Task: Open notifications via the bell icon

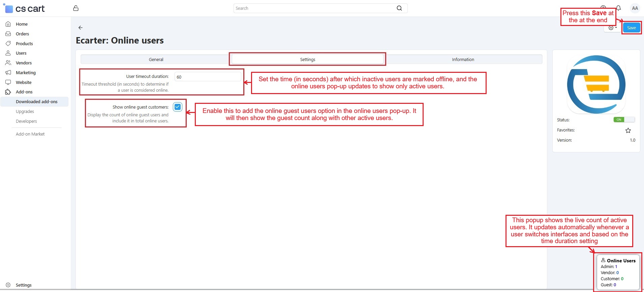Action: click(618, 8)
